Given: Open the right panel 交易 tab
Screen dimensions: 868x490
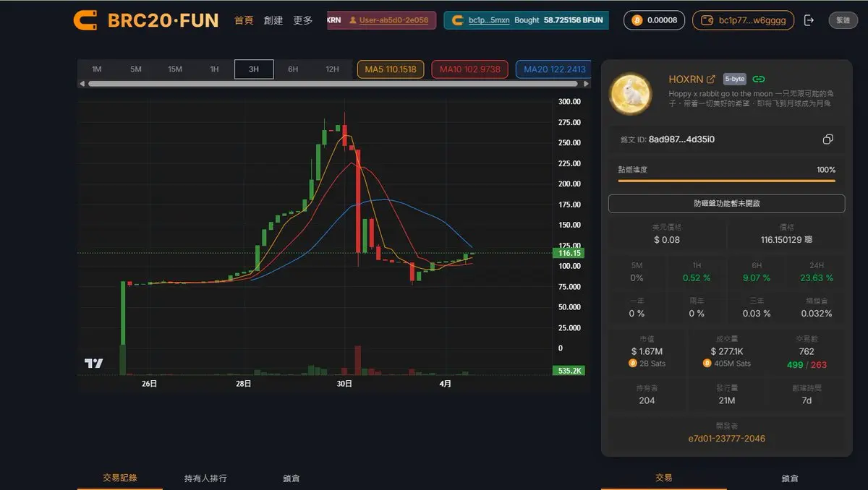Looking at the screenshot, I should [664, 478].
